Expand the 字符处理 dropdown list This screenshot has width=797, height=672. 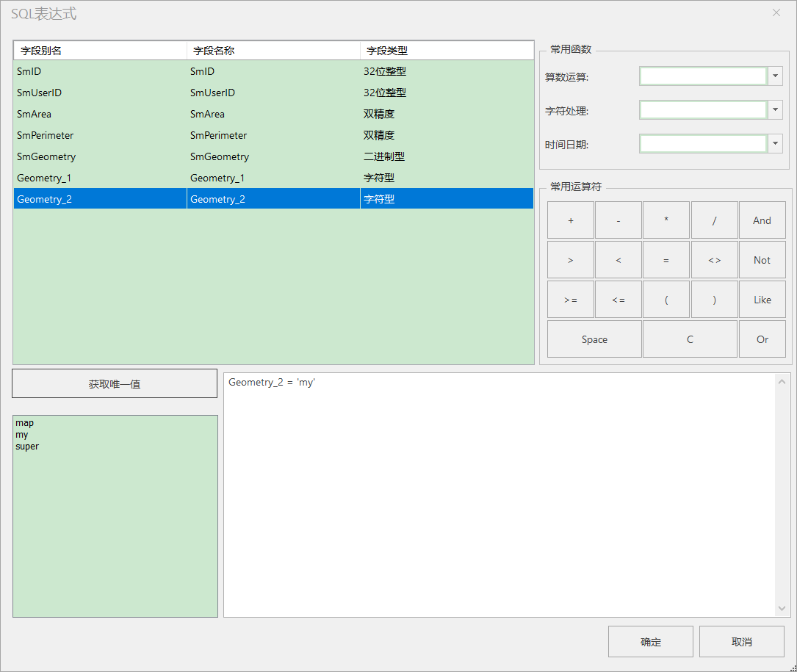pyautogui.click(x=775, y=110)
